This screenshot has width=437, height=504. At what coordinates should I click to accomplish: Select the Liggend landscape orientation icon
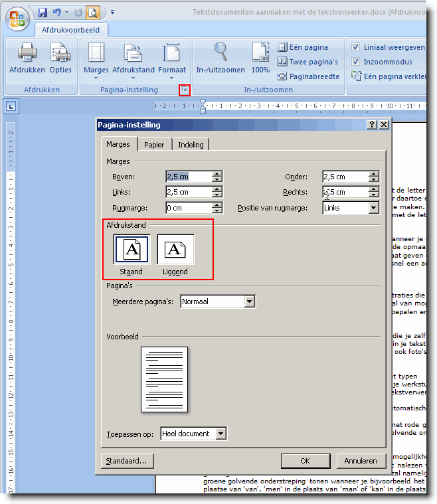coord(175,250)
